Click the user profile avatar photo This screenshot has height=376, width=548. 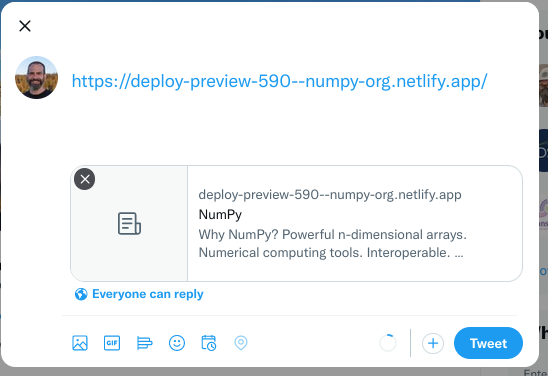coord(36,78)
